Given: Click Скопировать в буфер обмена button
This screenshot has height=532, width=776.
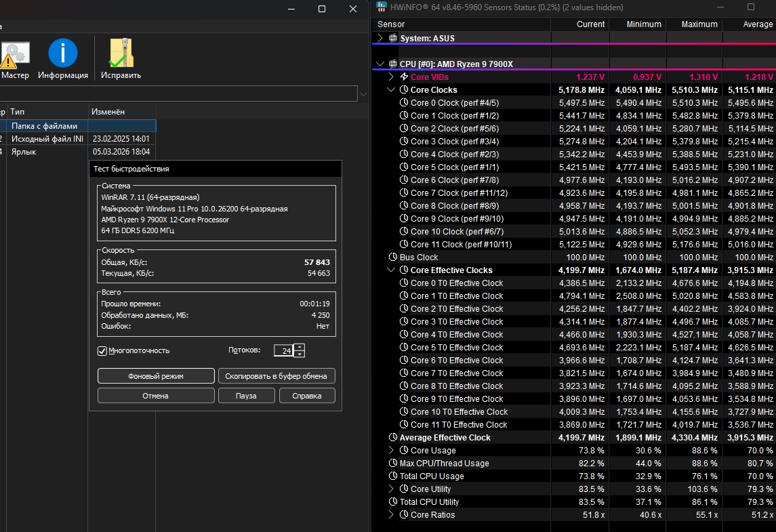Looking at the screenshot, I should click(x=276, y=376).
